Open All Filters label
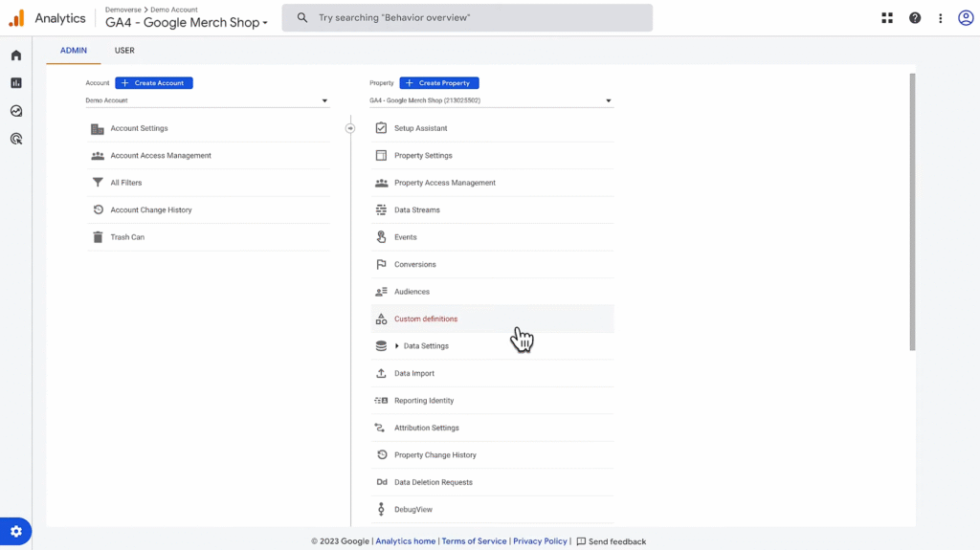 coord(126,183)
